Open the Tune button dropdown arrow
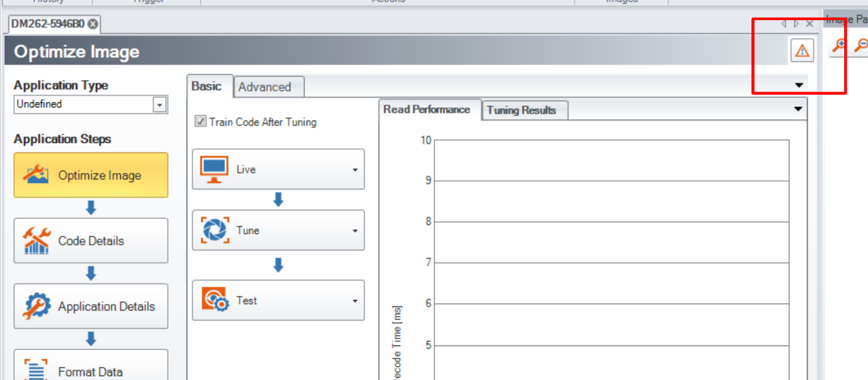Viewport: 868px width, 380px height. [355, 231]
